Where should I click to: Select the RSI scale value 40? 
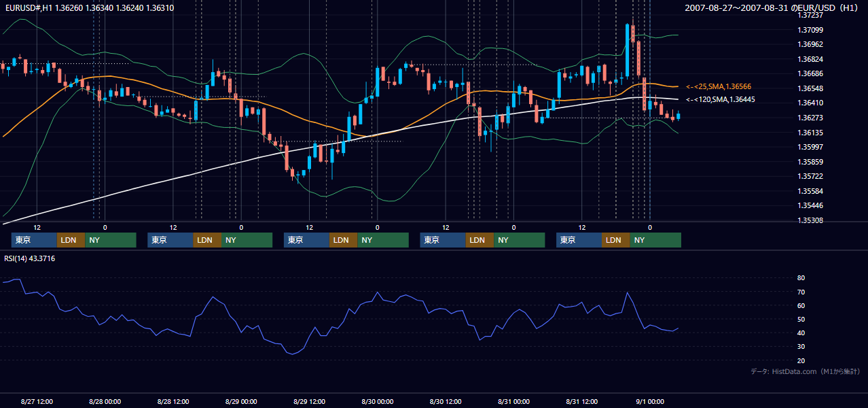click(801, 333)
